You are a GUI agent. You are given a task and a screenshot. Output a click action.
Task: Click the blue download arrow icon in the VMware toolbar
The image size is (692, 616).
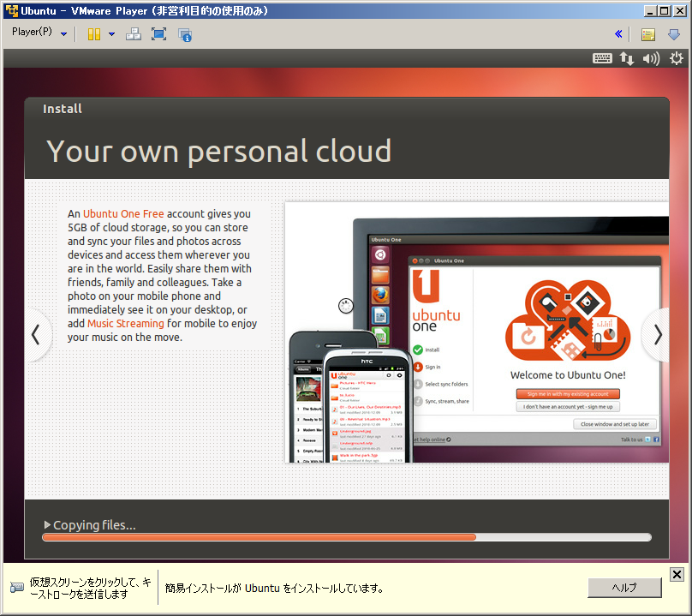coord(674,34)
